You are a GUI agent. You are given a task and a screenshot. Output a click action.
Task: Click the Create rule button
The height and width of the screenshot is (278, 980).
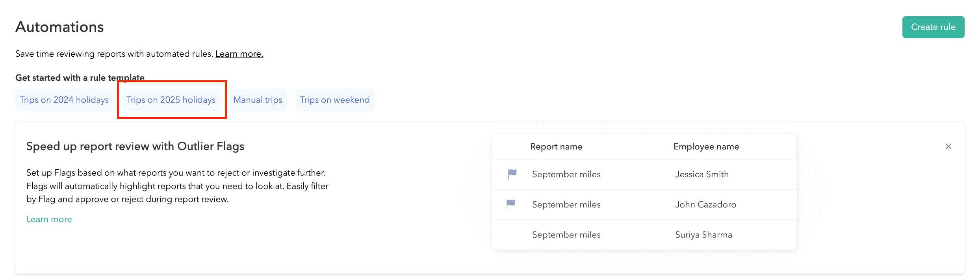pyautogui.click(x=933, y=27)
